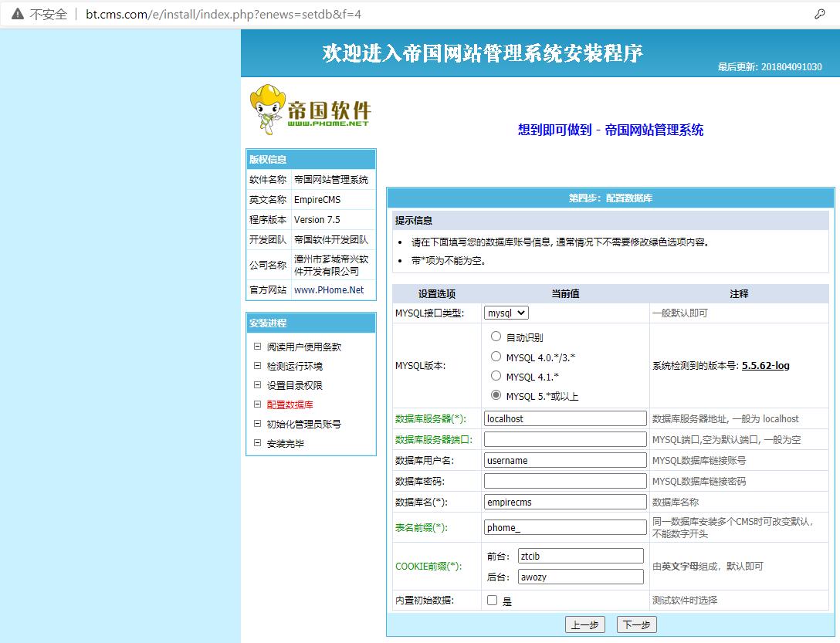
Task: Click 检测运行环境 in install progress
Action: (295, 366)
